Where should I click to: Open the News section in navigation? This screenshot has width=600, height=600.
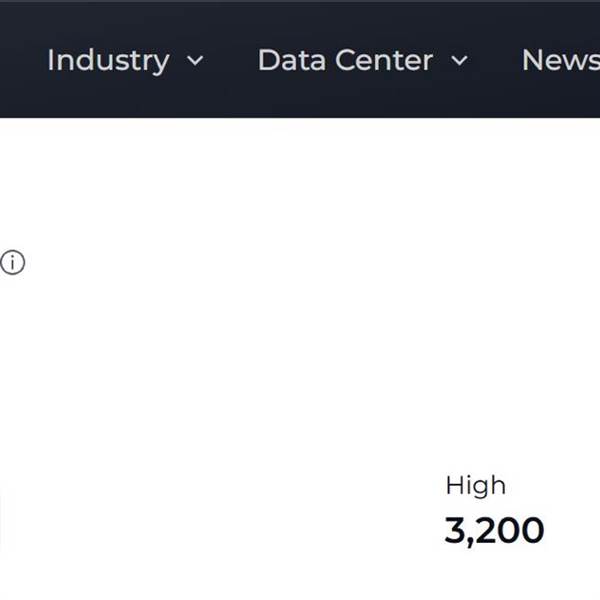(x=559, y=60)
